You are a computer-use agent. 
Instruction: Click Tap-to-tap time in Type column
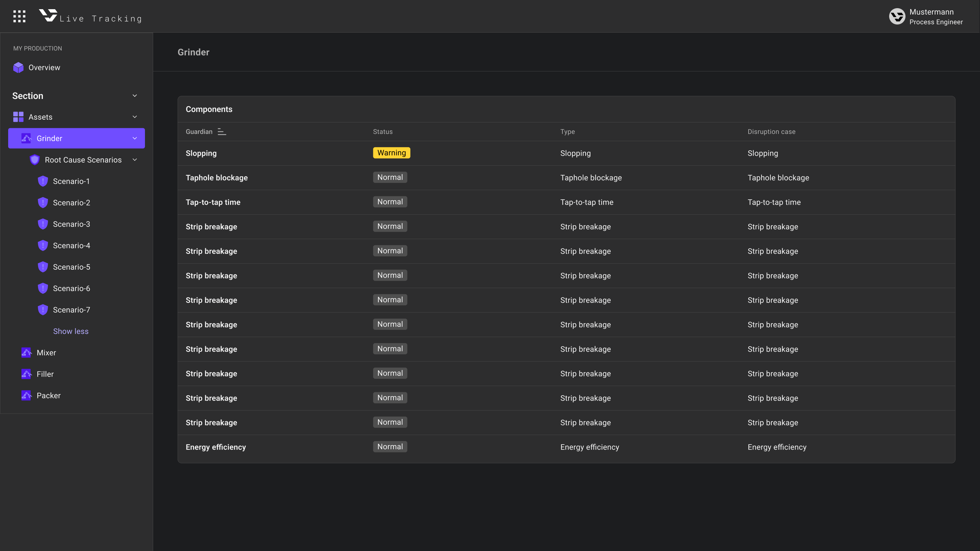click(x=587, y=202)
